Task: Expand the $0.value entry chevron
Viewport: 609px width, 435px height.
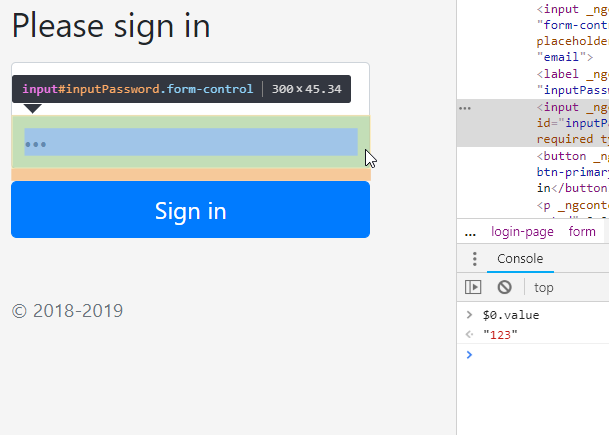Action: coord(469,315)
